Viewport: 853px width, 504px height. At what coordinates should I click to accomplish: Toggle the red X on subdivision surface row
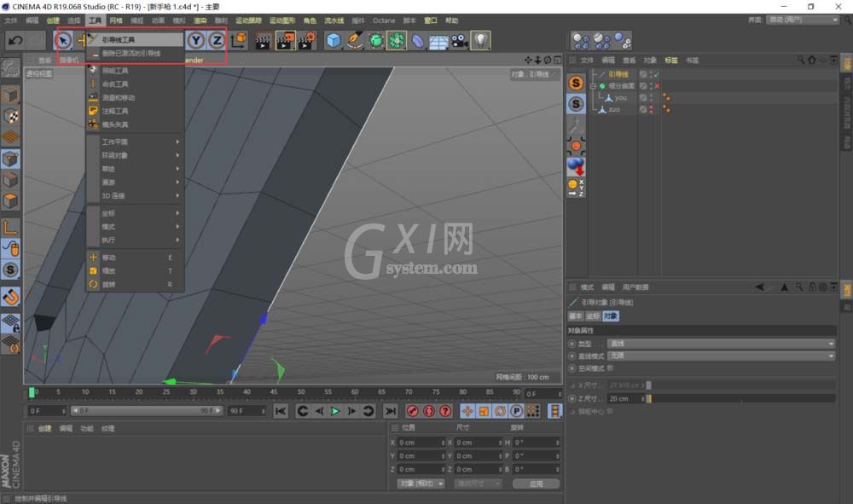point(657,86)
